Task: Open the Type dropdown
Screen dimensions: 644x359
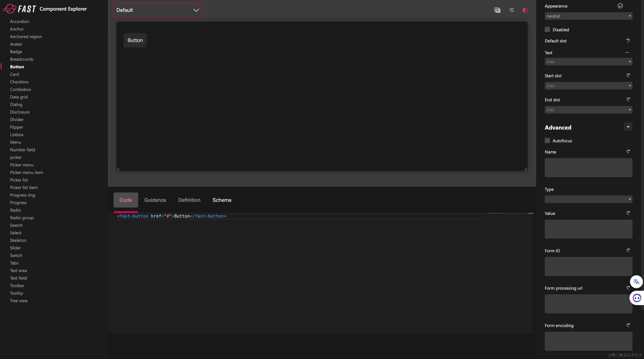Action: coord(588,199)
